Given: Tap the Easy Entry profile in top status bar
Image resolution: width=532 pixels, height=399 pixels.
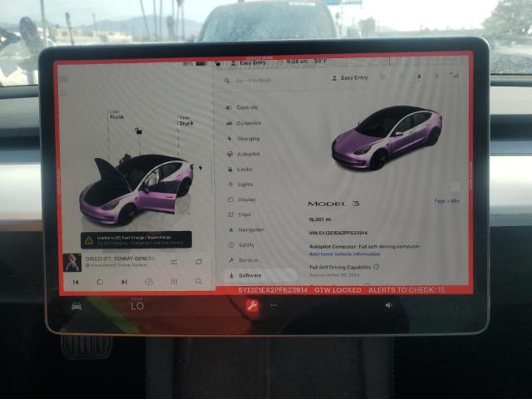Looking at the screenshot, I should pos(249,63).
